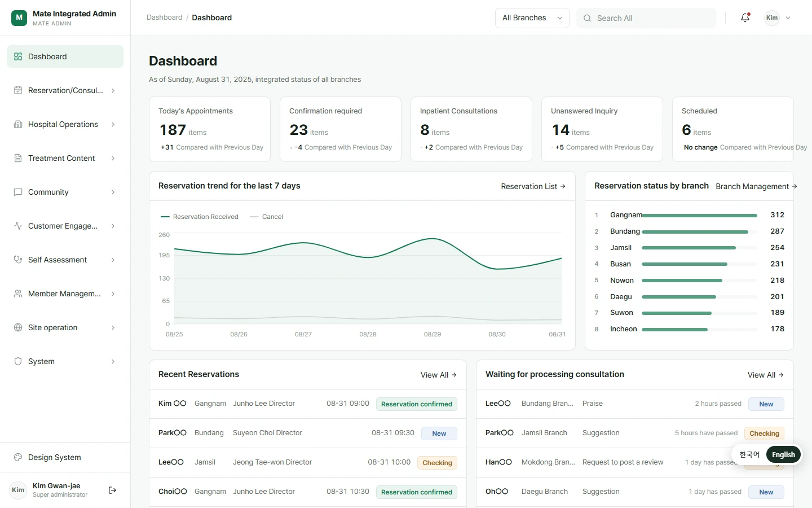The width and height of the screenshot is (812, 508).
Task: Click View All in Waiting for processing consultation
Action: tap(766, 375)
